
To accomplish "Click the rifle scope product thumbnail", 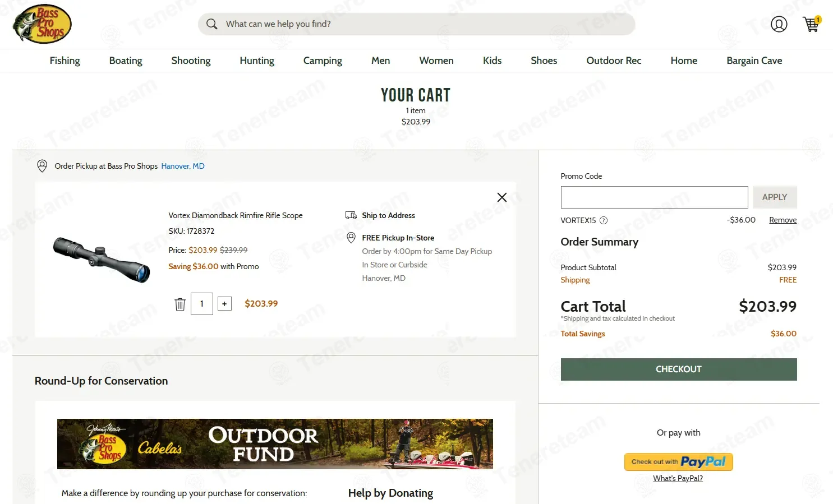I will pos(102,259).
